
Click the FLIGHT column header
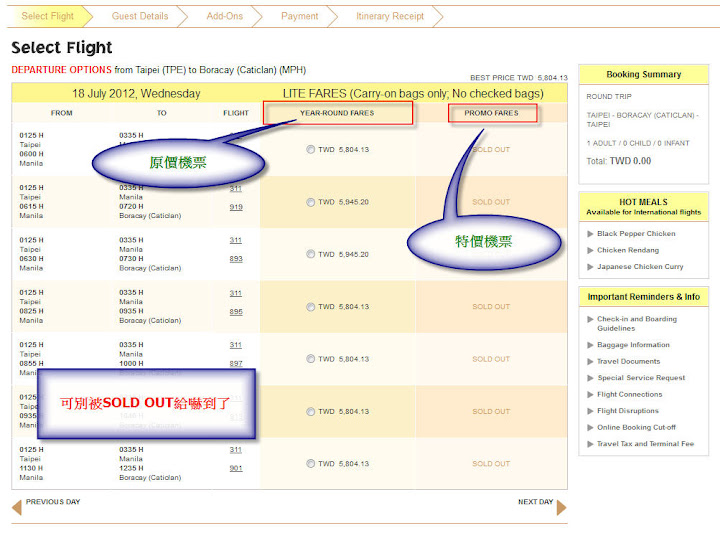(x=236, y=113)
